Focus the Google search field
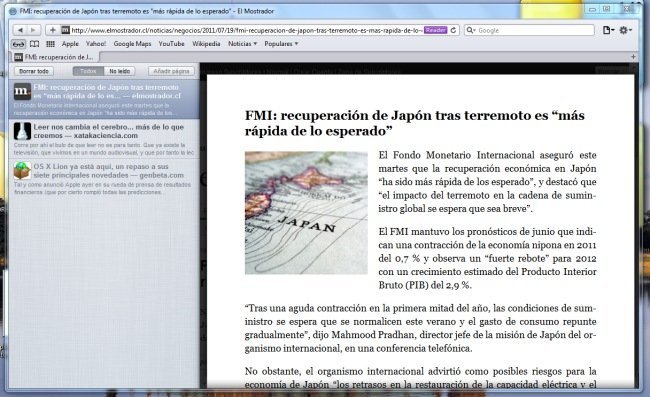650x397 pixels. [529, 30]
